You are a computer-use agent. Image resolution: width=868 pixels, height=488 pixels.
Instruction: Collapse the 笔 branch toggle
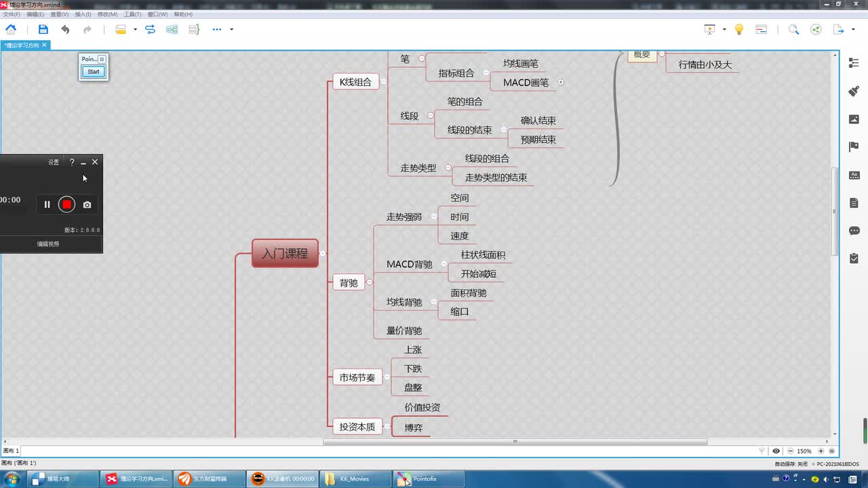pyautogui.click(x=422, y=59)
